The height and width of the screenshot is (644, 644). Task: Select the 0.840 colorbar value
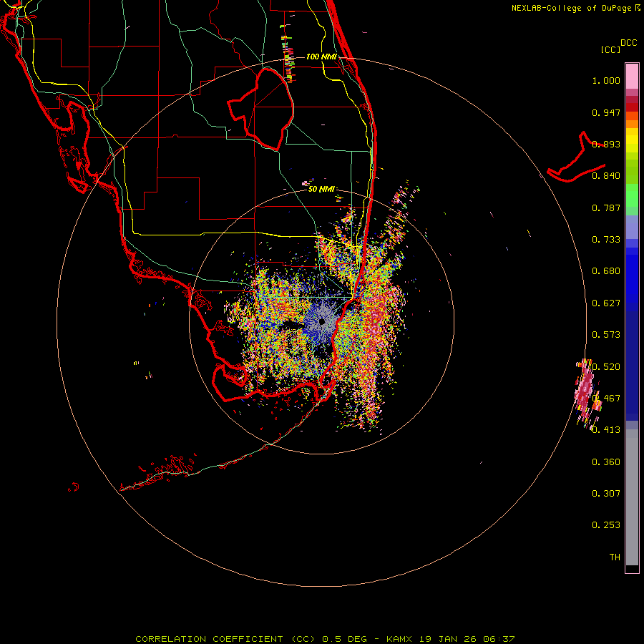tap(606, 176)
